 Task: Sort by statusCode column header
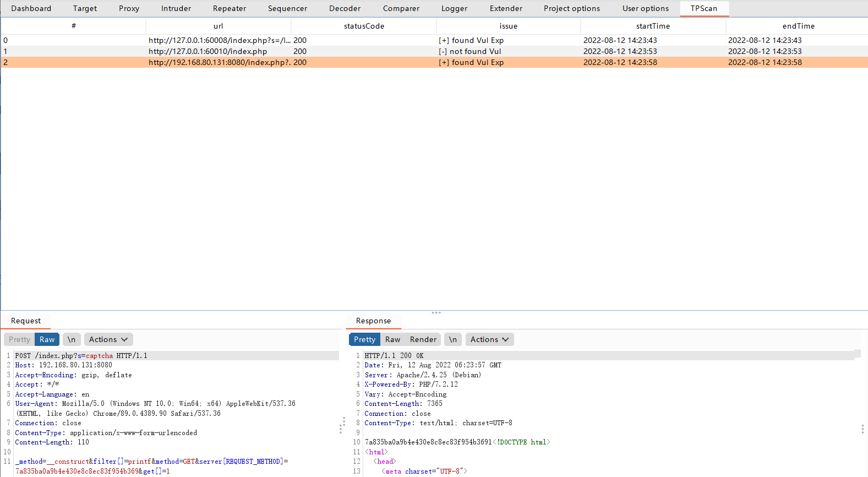click(x=364, y=26)
